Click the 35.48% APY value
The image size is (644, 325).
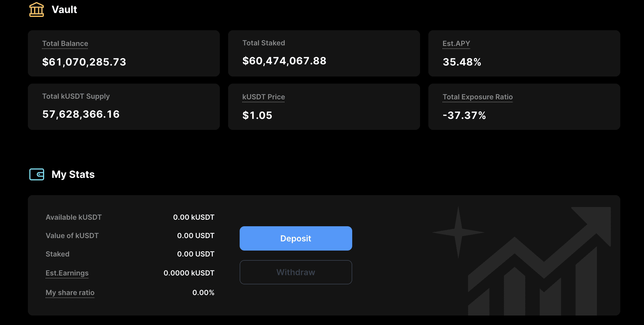tap(462, 62)
